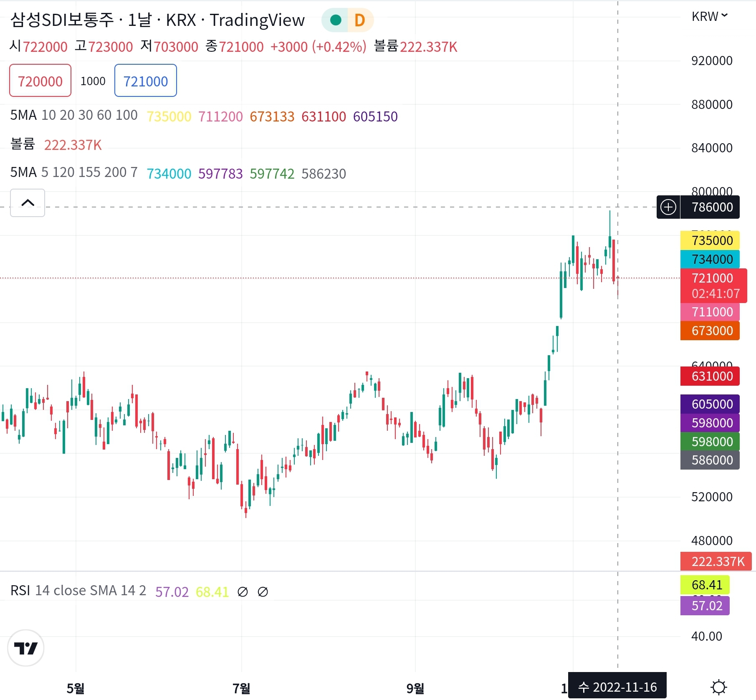
Task: Click the 9월 time axis label
Action: [x=415, y=688]
